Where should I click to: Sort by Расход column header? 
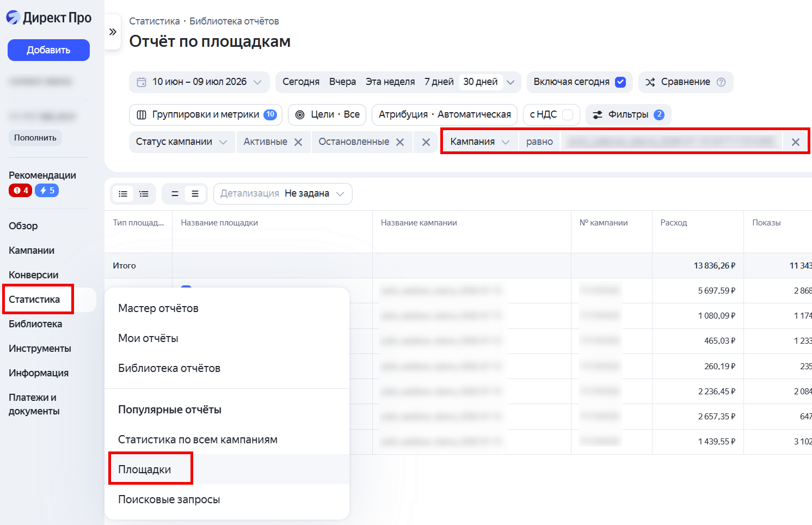674,223
